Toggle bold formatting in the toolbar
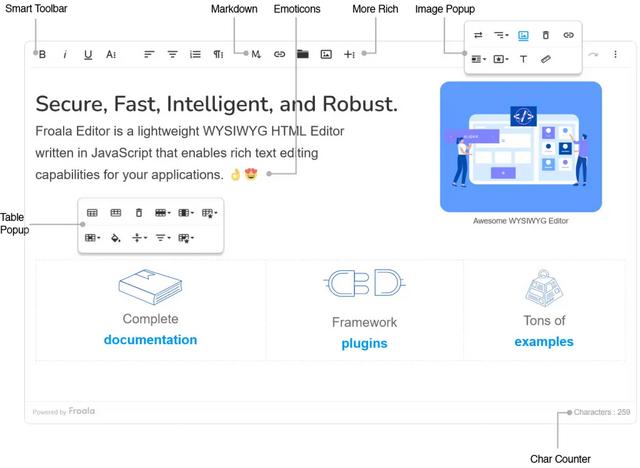 pos(42,54)
